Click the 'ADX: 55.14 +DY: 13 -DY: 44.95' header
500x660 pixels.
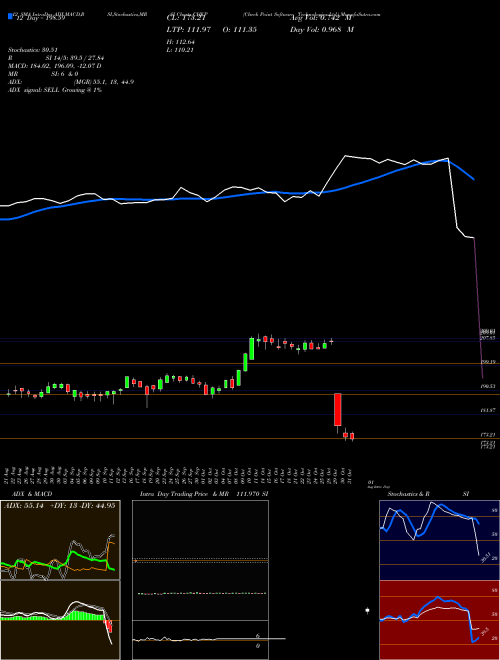[60, 506]
